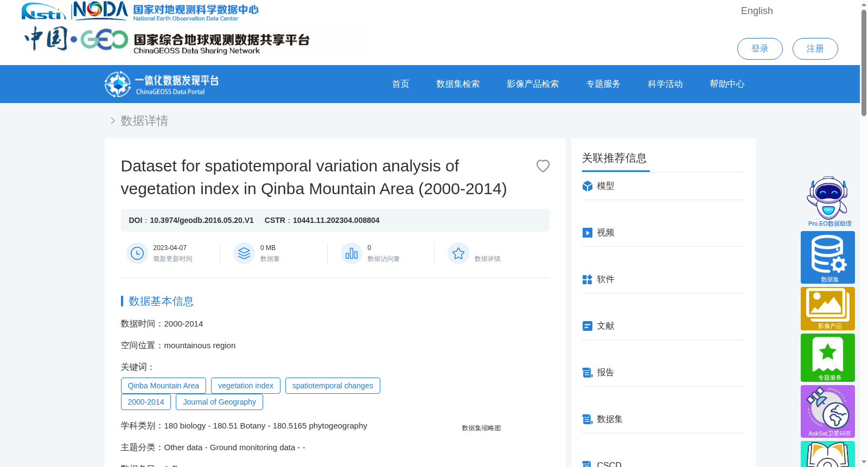
Task: Open the 影像产品 image sidebar icon
Action: 828,309
